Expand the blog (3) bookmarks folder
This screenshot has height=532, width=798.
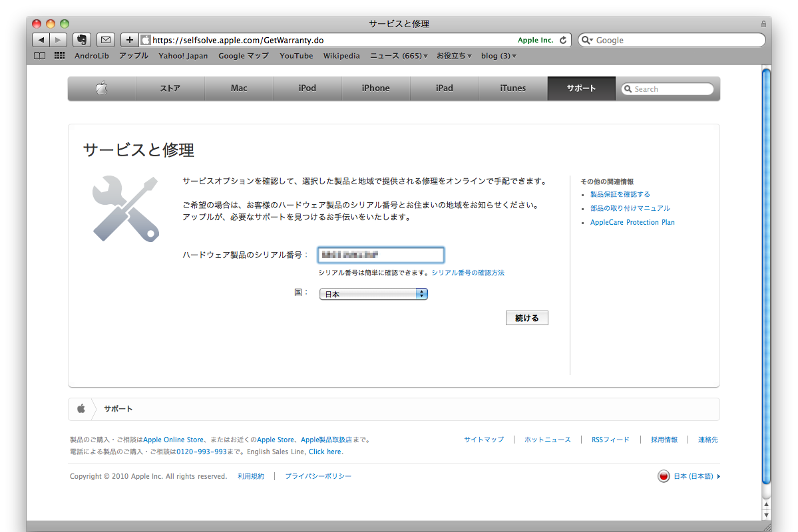[x=499, y=56]
